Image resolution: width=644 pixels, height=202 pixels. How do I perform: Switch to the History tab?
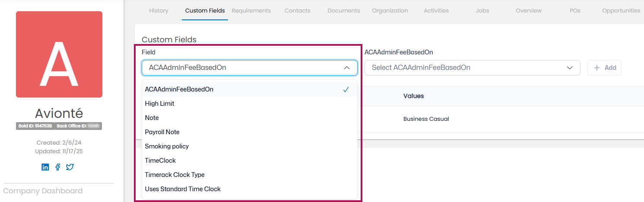(159, 11)
